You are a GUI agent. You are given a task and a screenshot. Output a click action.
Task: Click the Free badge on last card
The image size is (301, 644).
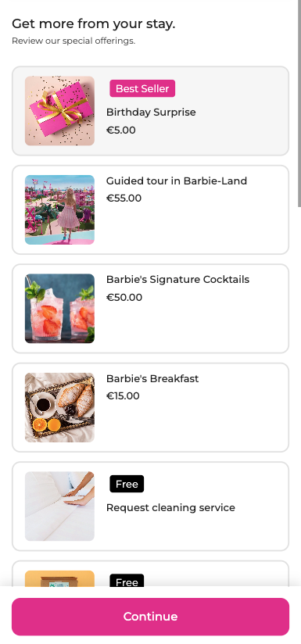pos(127,581)
